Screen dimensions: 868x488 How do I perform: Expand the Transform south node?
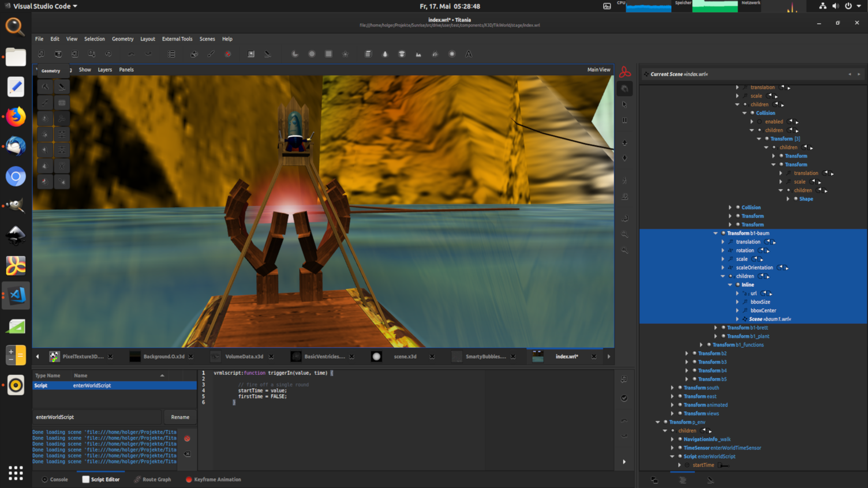[x=672, y=388]
